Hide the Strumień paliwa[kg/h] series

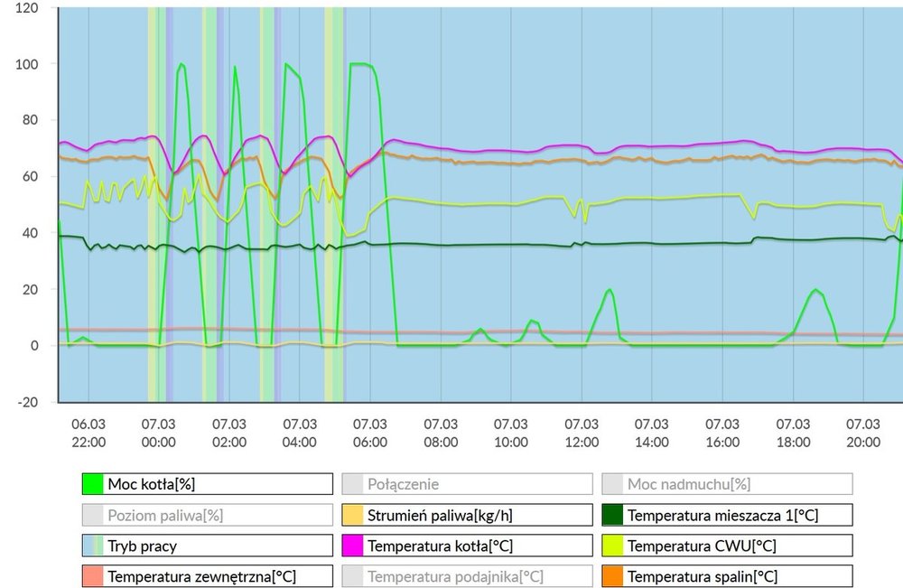click(466, 516)
